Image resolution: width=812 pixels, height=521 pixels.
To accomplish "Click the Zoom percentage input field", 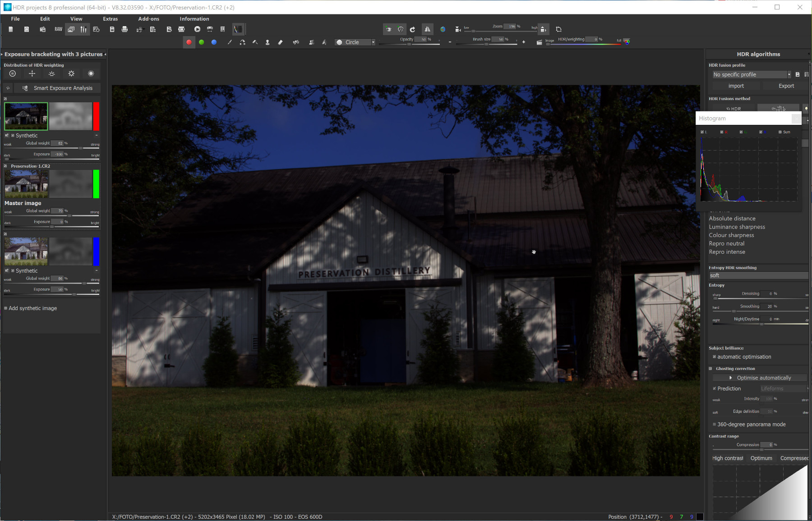I will pyautogui.click(x=510, y=27).
